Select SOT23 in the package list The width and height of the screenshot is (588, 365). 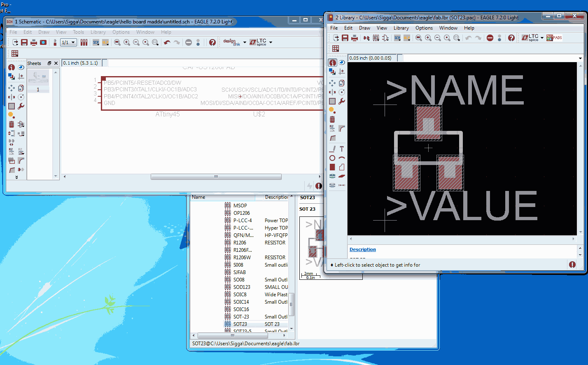240,324
